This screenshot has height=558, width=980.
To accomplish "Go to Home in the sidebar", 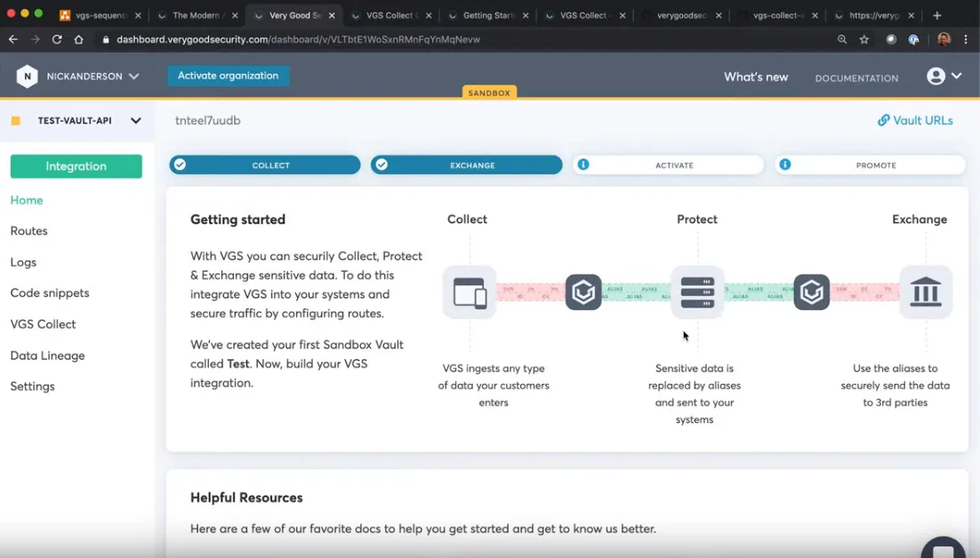I will coord(27,200).
